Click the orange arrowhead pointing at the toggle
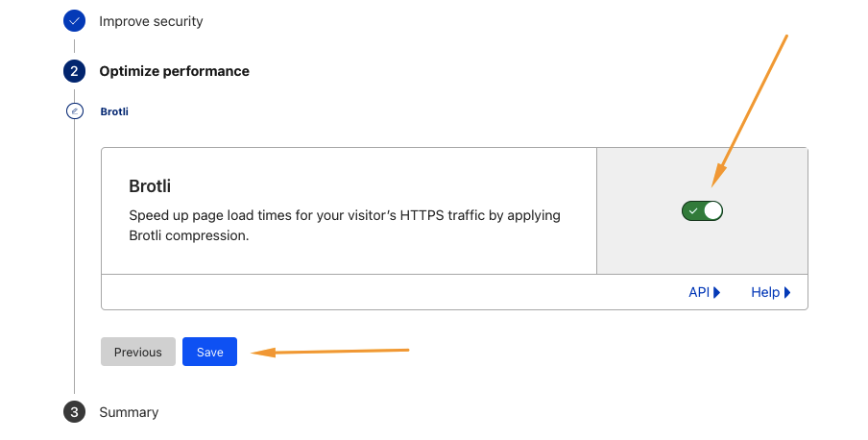The width and height of the screenshot is (868, 440). [x=718, y=178]
